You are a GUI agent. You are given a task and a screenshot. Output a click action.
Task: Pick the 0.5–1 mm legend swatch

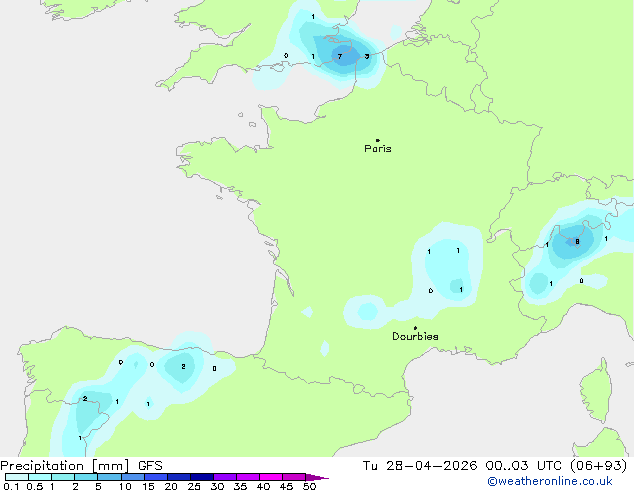40,477
